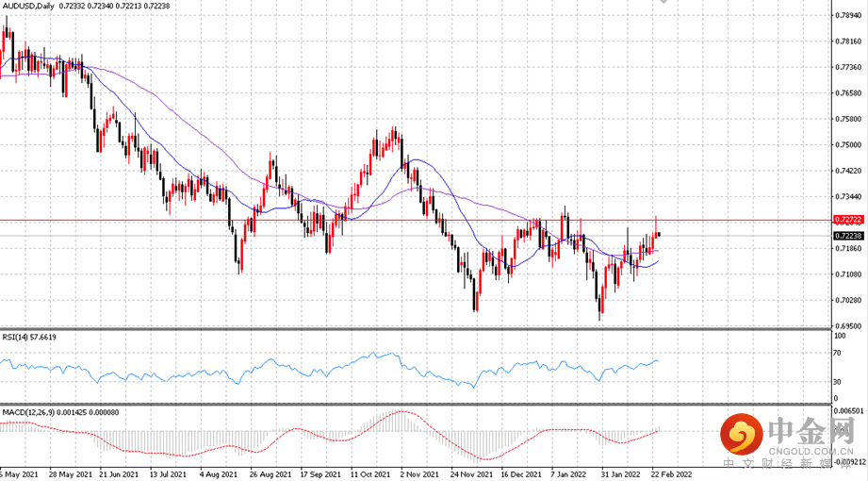Click the 7 Jan 2022 date label

(569, 474)
